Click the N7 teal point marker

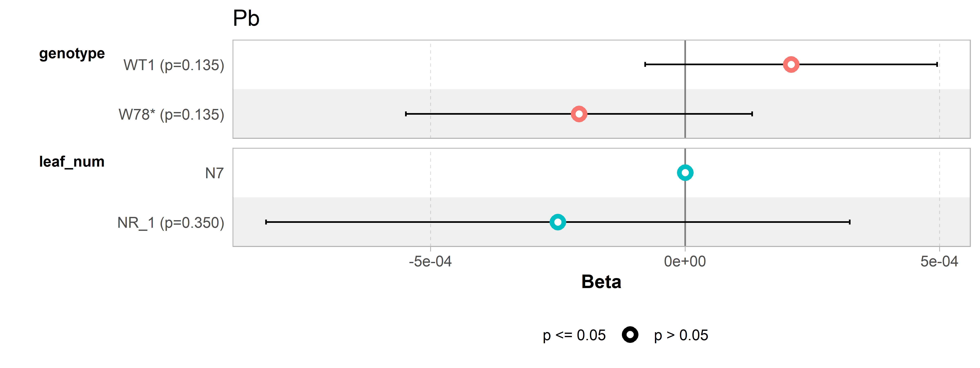(685, 173)
